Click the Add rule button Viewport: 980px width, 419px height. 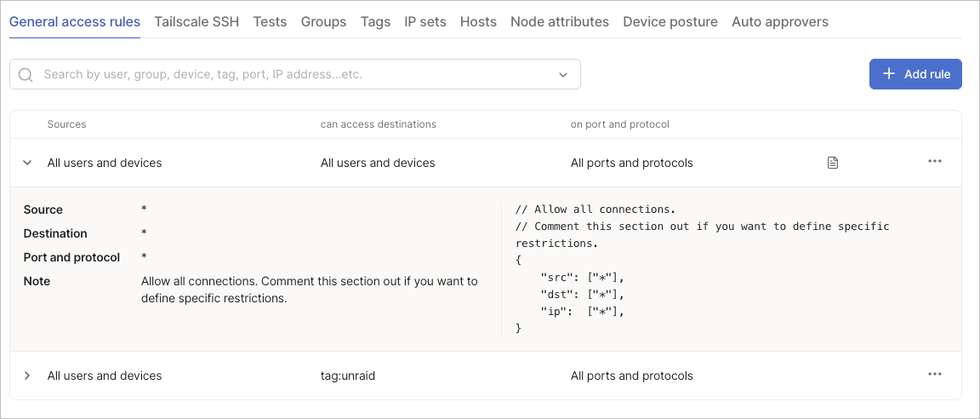(x=915, y=74)
